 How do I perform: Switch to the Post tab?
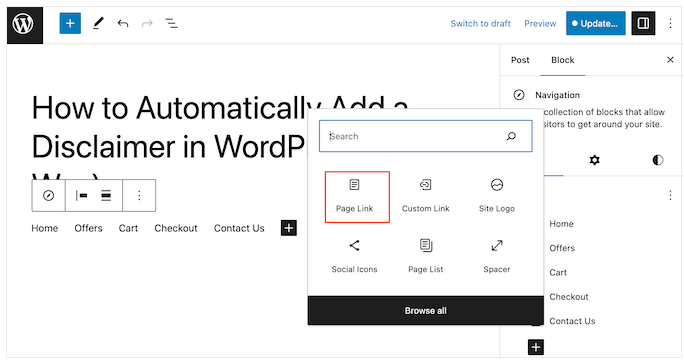pos(520,60)
